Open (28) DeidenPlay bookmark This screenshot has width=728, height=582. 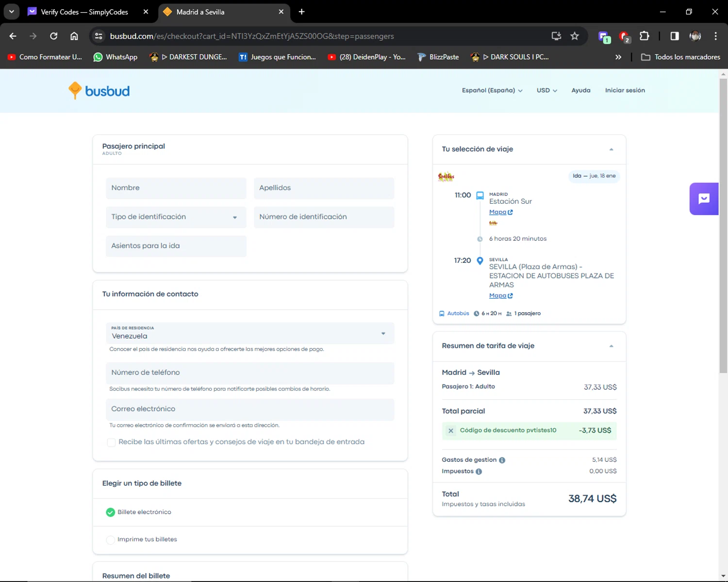pyautogui.click(x=367, y=57)
